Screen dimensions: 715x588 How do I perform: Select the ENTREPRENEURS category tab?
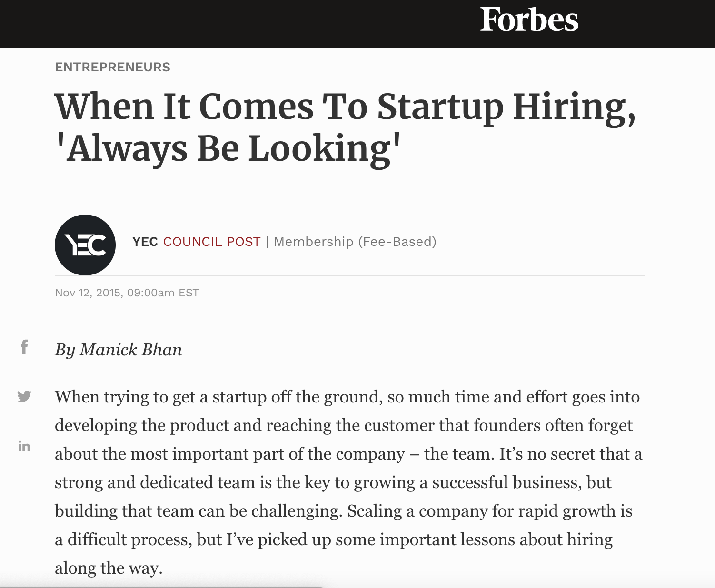[x=112, y=67]
